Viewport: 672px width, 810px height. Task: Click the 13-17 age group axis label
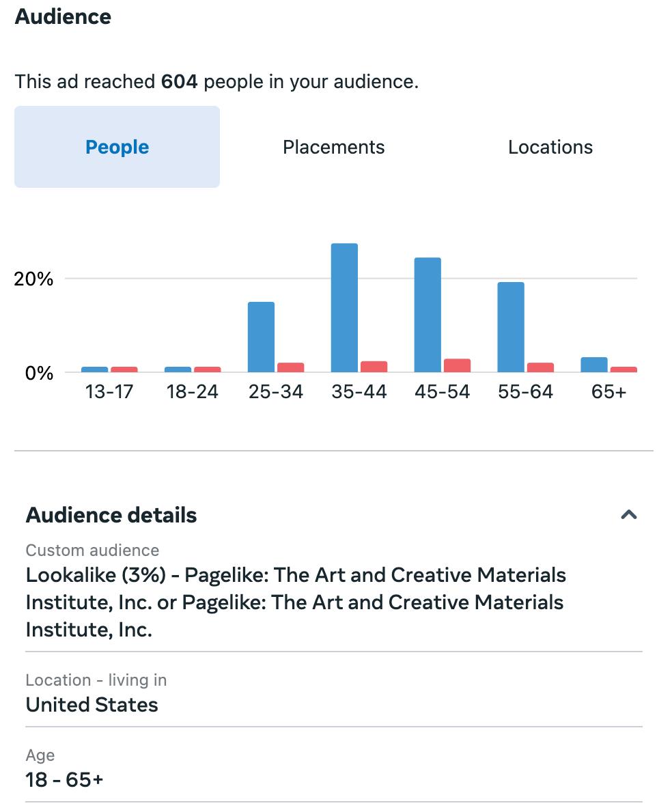(x=109, y=392)
